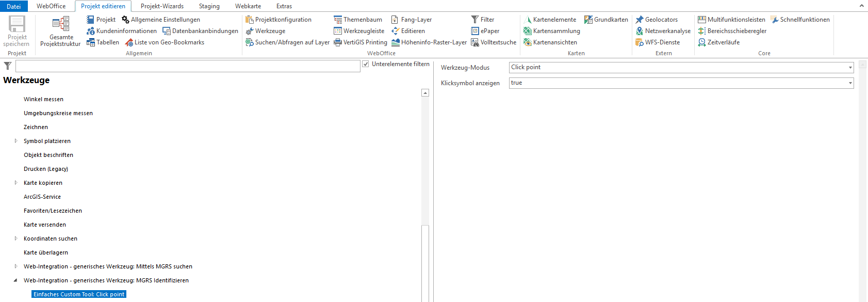The image size is (868, 302).
Task: Switch to the WebOffice tab
Action: (x=51, y=6)
